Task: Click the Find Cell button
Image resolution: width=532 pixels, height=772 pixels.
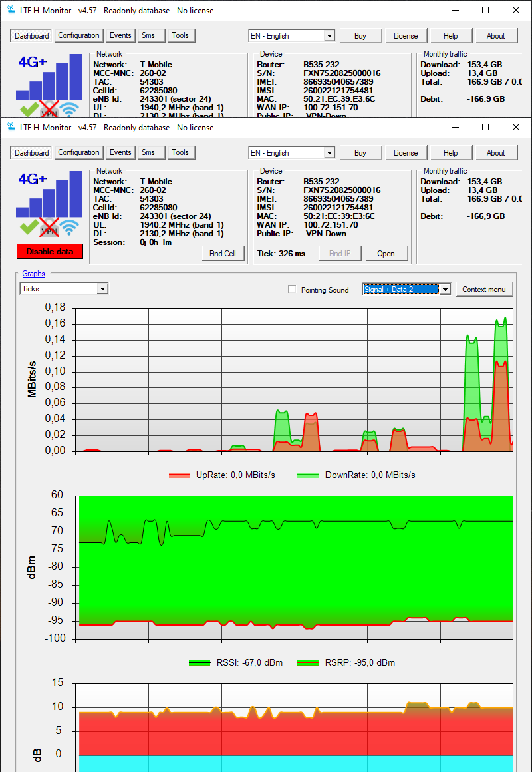Action: click(x=223, y=253)
